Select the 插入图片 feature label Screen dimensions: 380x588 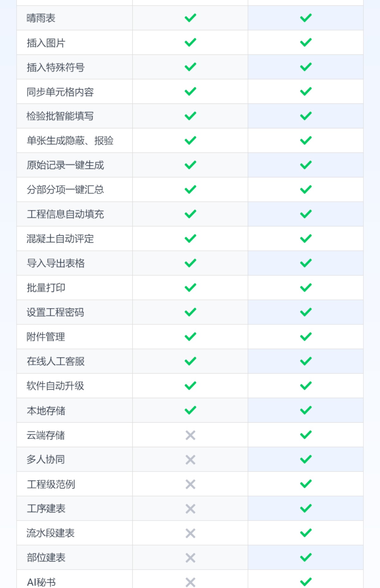tap(46, 43)
